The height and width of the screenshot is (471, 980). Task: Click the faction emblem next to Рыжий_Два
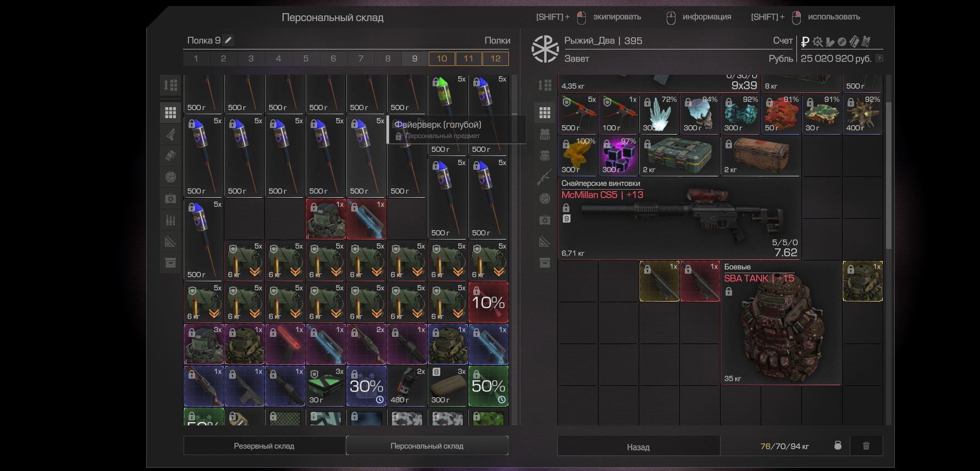[545, 49]
